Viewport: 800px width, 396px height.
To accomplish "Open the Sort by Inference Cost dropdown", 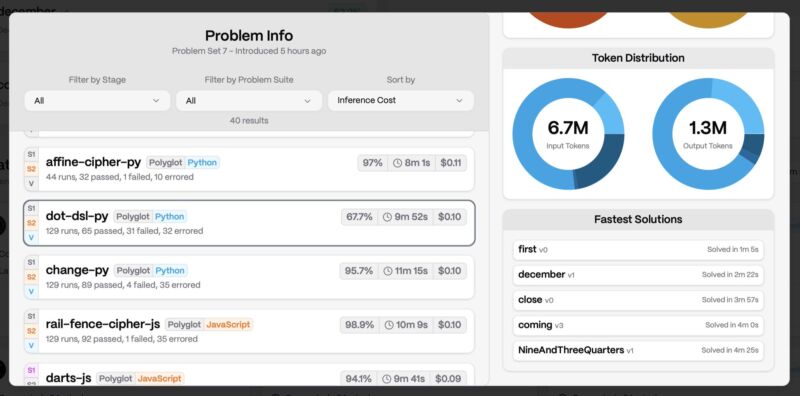I will (x=401, y=101).
